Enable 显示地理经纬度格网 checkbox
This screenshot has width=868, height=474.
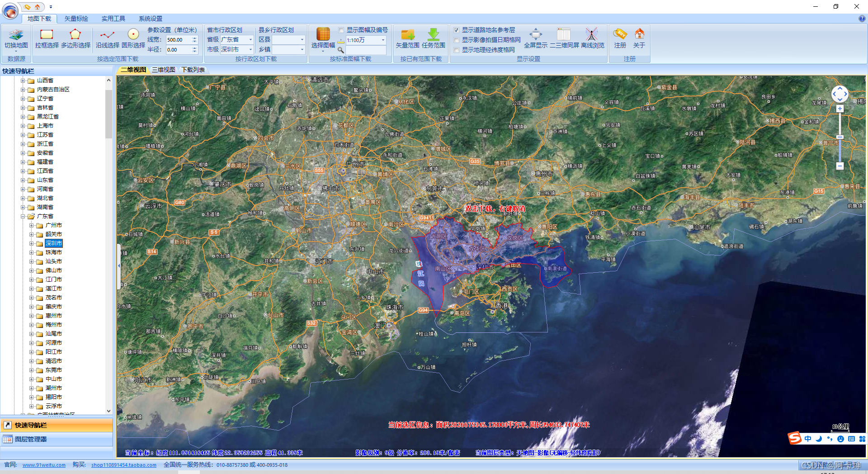[456, 50]
